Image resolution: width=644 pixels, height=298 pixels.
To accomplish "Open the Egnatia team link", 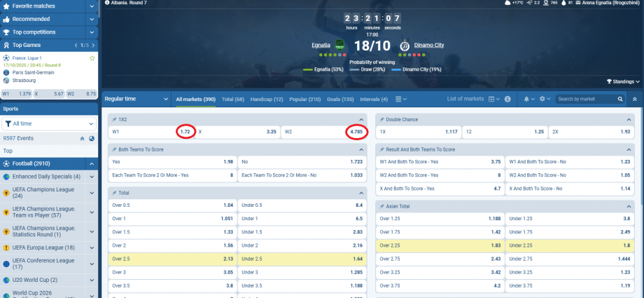I will coord(321,46).
